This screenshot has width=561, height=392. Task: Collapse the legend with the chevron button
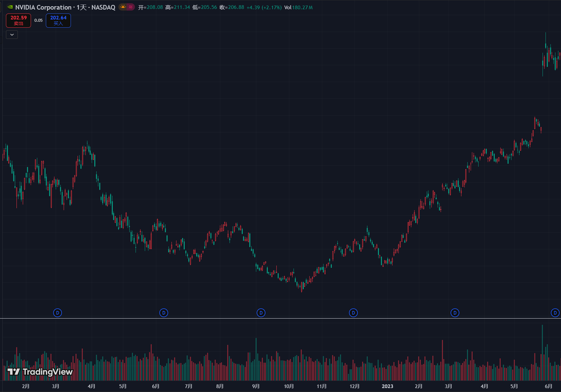[x=12, y=35]
